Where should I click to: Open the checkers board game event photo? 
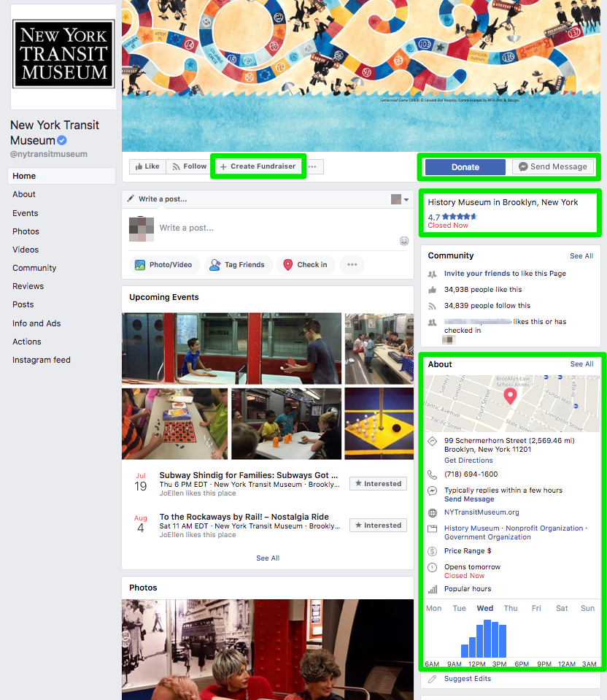click(174, 423)
